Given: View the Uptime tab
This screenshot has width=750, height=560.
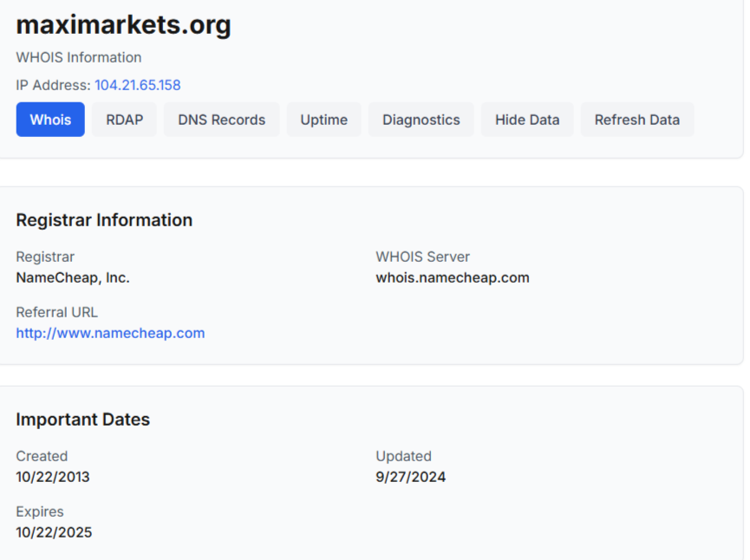Looking at the screenshot, I should tap(323, 120).
